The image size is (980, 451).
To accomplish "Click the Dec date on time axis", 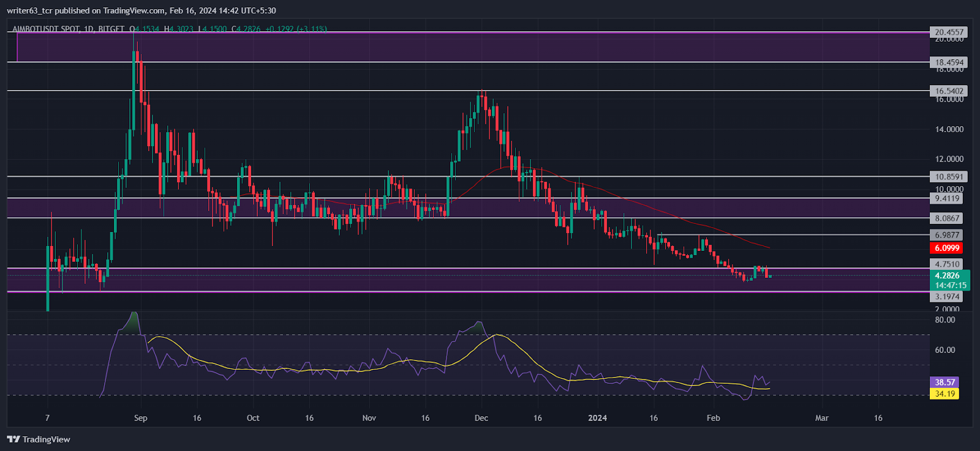I will pos(481,418).
